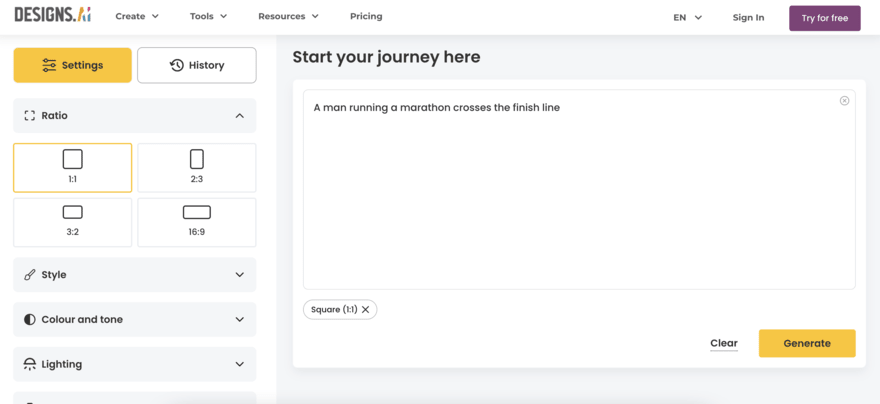Select the 1:1 square ratio option
880x404 pixels.
[x=72, y=167]
